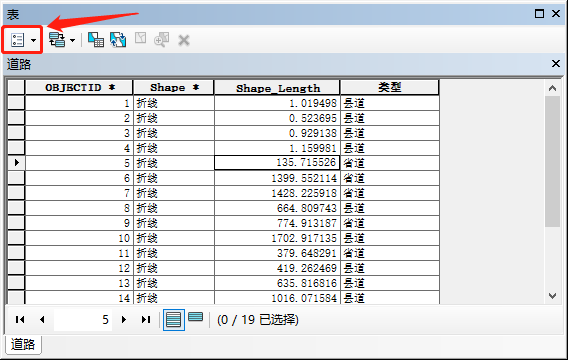Select the Shape column header
Screen dimensions: 568x360
click(174, 88)
